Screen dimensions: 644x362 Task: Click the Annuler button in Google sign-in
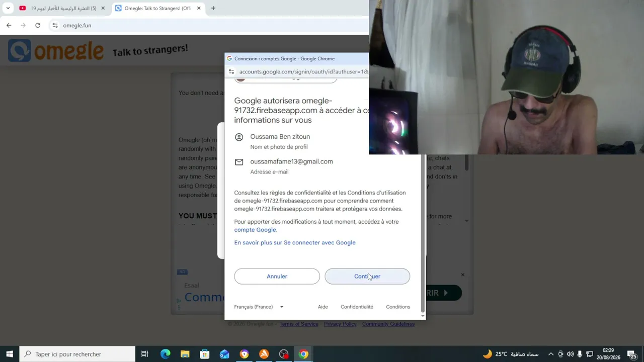277,277
